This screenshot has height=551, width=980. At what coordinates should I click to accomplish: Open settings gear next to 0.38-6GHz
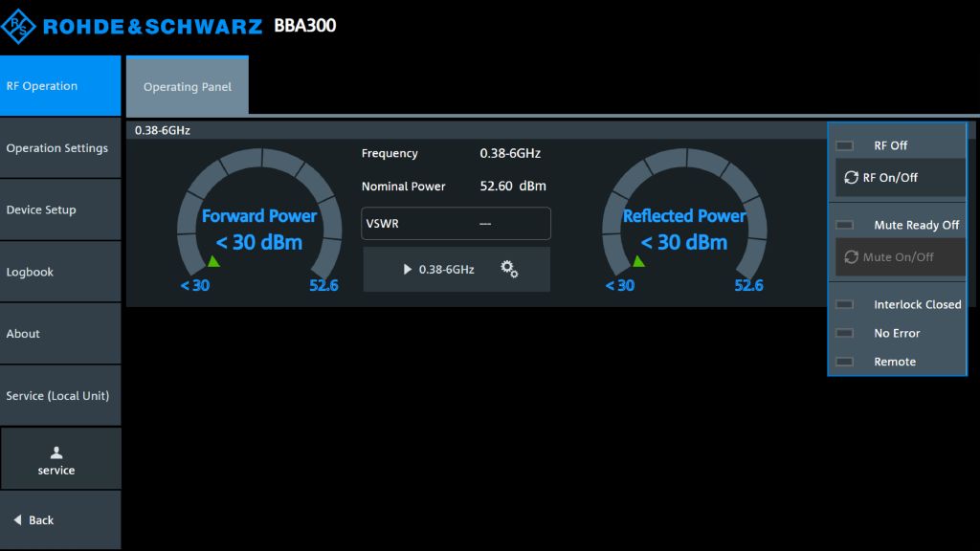509,270
